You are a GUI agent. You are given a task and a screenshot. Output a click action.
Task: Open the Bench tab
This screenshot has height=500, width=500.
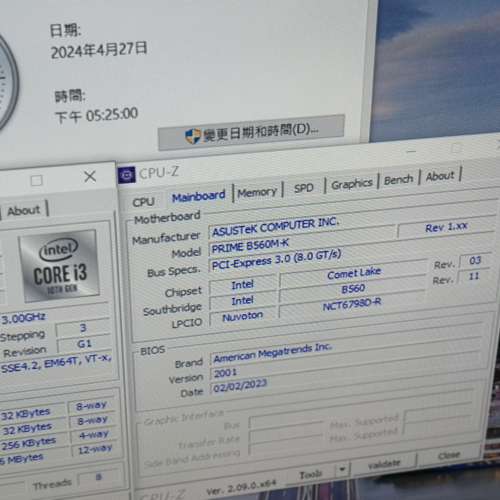(398, 180)
